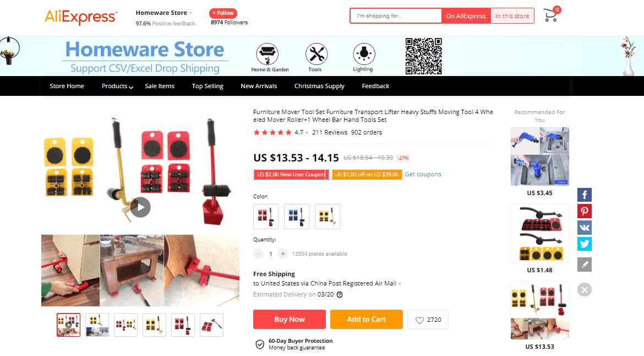Image resolution: width=644 pixels, height=356 pixels.
Task: Open the Home & Garden category icon
Action: tap(268, 54)
